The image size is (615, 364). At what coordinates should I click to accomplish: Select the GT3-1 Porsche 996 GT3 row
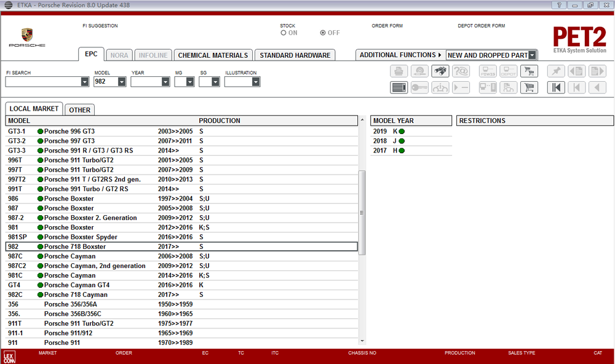[181, 132]
